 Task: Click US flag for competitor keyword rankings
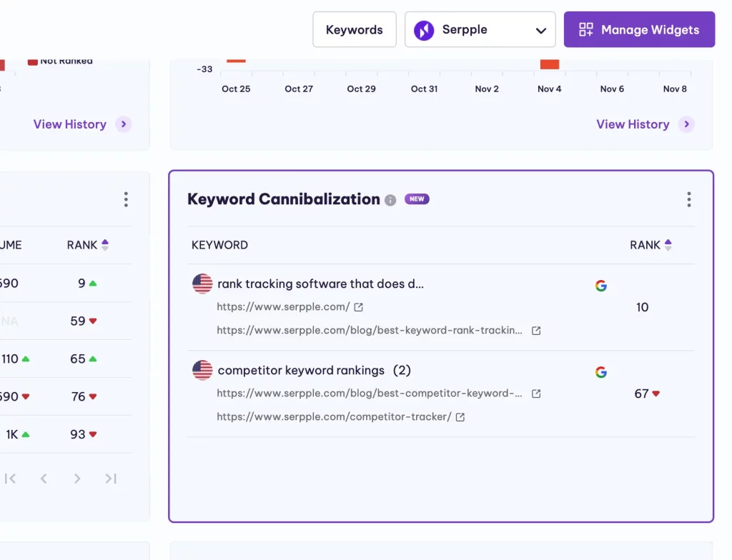202,370
